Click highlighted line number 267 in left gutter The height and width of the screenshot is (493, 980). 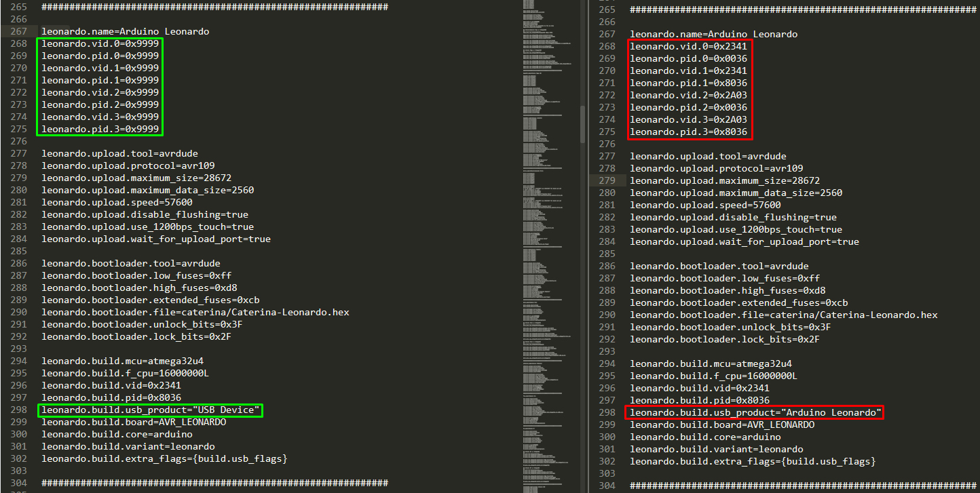point(19,31)
